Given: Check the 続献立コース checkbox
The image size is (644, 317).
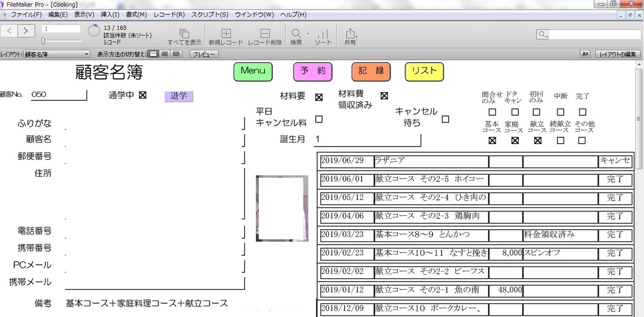Looking at the screenshot, I should [x=561, y=140].
